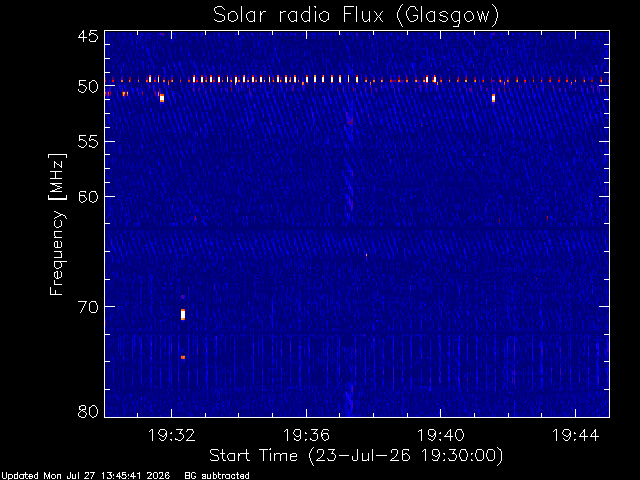
Task: Click the bright white burst near 70 MHz
Action: tap(183, 315)
